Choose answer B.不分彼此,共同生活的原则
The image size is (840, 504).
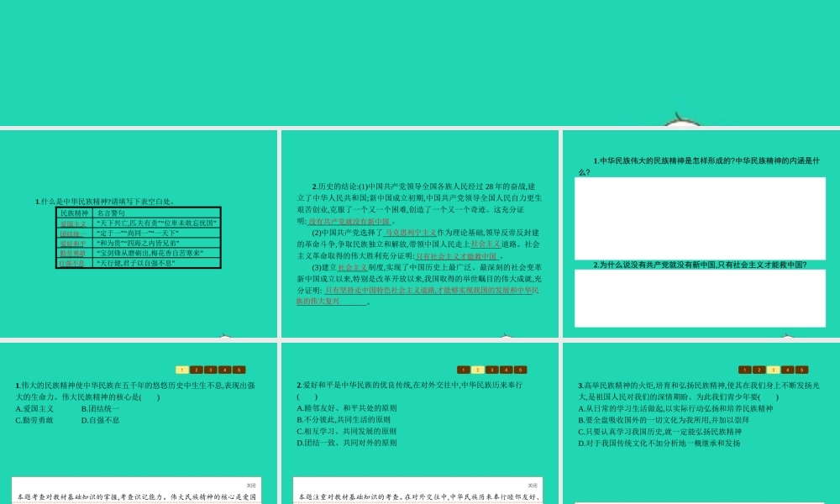(x=344, y=420)
